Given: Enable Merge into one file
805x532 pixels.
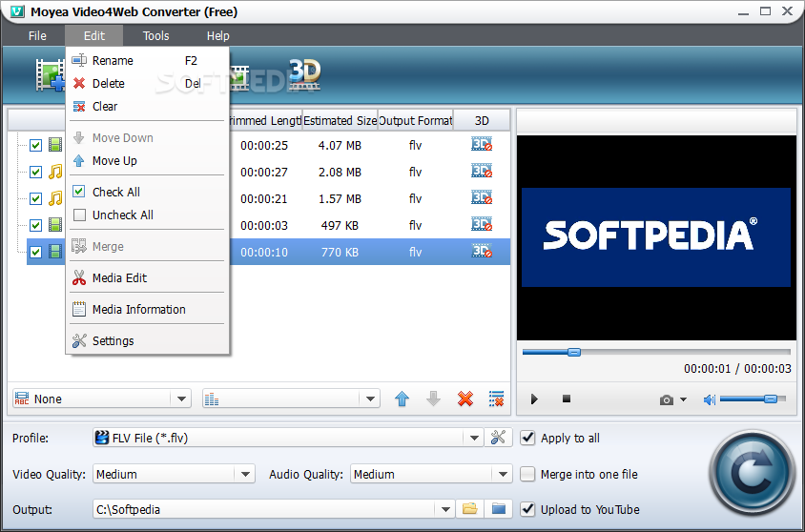Looking at the screenshot, I should click(x=527, y=474).
